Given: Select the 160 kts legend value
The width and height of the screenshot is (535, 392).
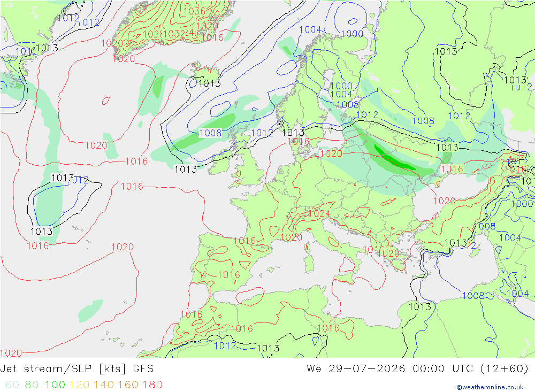Looking at the screenshot, I should (x=128, y=385).
